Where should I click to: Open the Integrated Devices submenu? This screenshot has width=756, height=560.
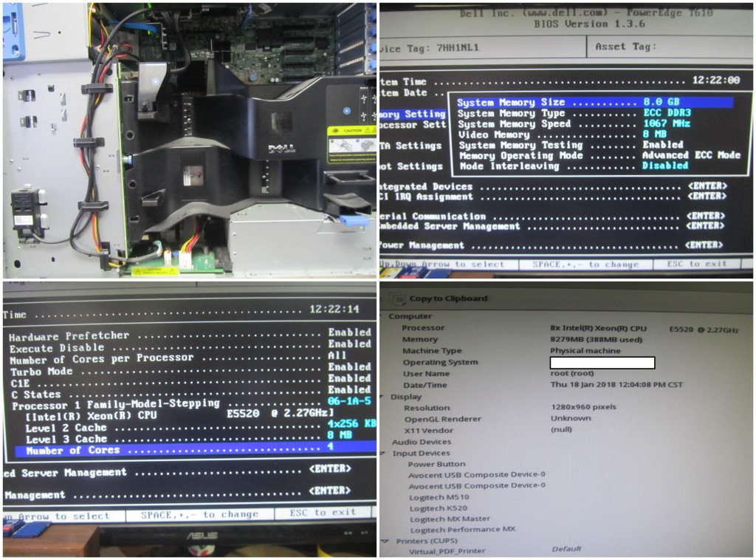pyautogui.click(x=554, y=187)
